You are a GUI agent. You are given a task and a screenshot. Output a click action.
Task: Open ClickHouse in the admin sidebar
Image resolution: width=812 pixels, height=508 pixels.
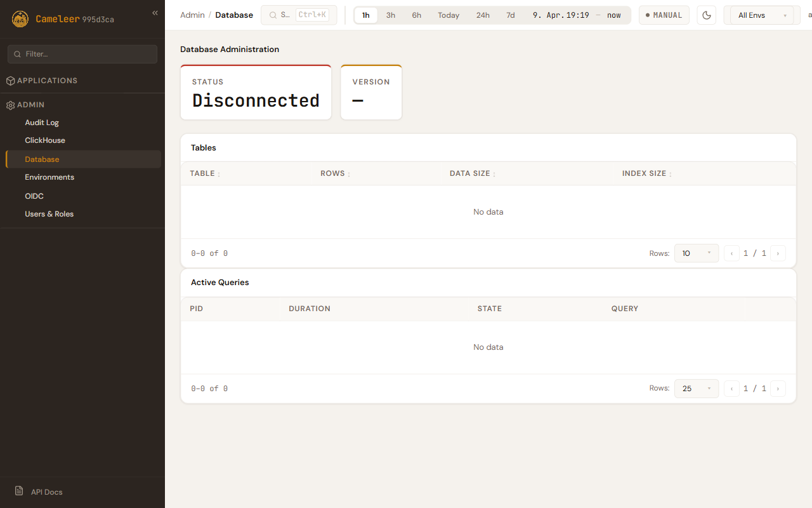point(45,140)
